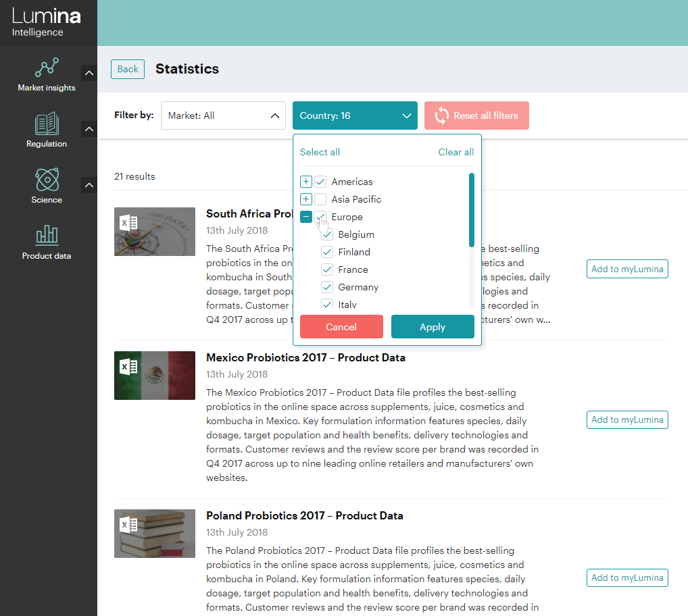This screenshot has width=688, height=616.
Task: Select the Regulation label
Action: click(x=47, y=144)
